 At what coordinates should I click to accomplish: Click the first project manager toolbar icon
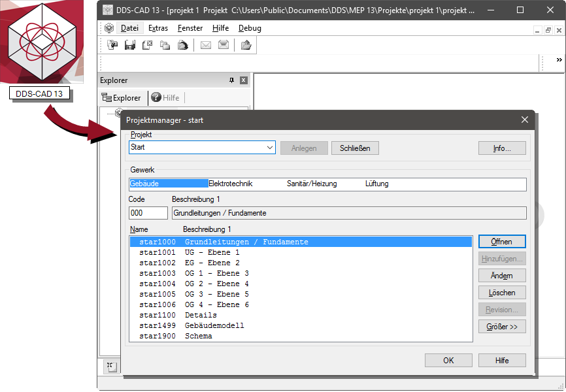pos(112,45)
